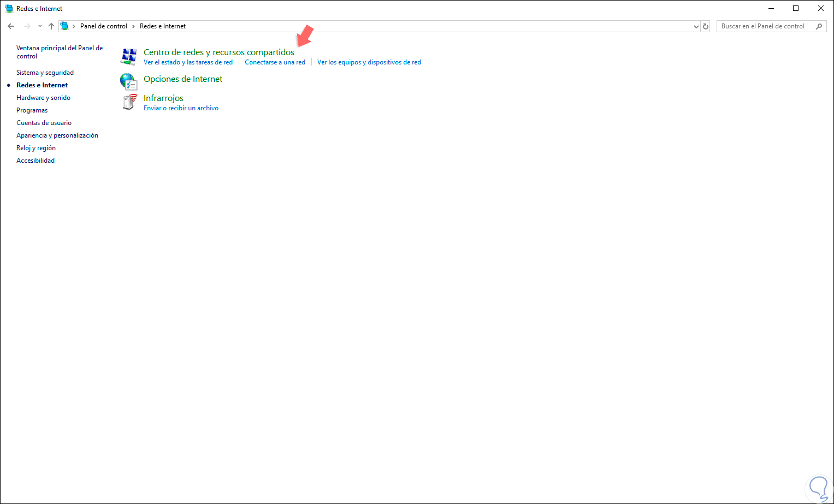Go back with the left arrow button
The width and height of the screenshot is (834, 504).
click(11, 26)
